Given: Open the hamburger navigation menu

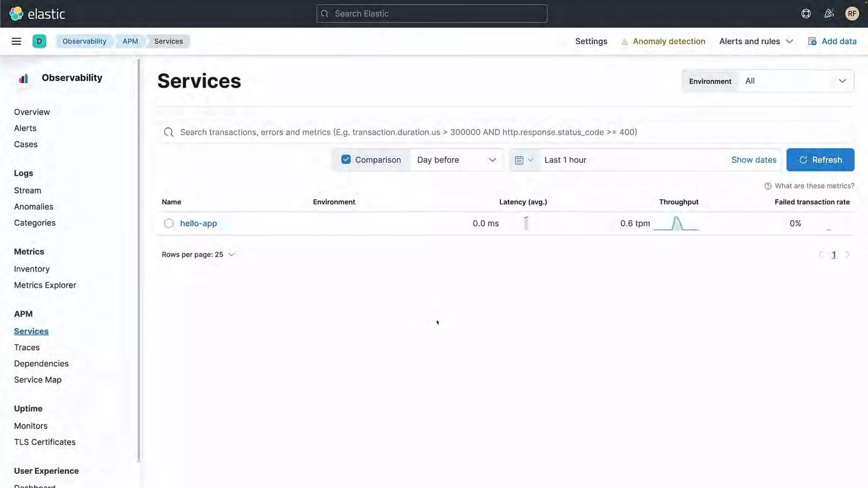Looking at the screenshot, I should click(x=16, y=41).
